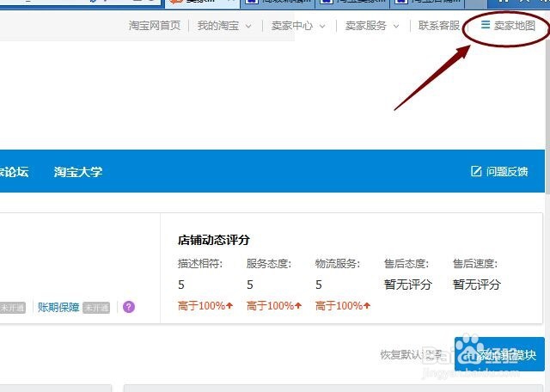
Task: Click 问题反馈 feedback link
Action: coord(507,172)
